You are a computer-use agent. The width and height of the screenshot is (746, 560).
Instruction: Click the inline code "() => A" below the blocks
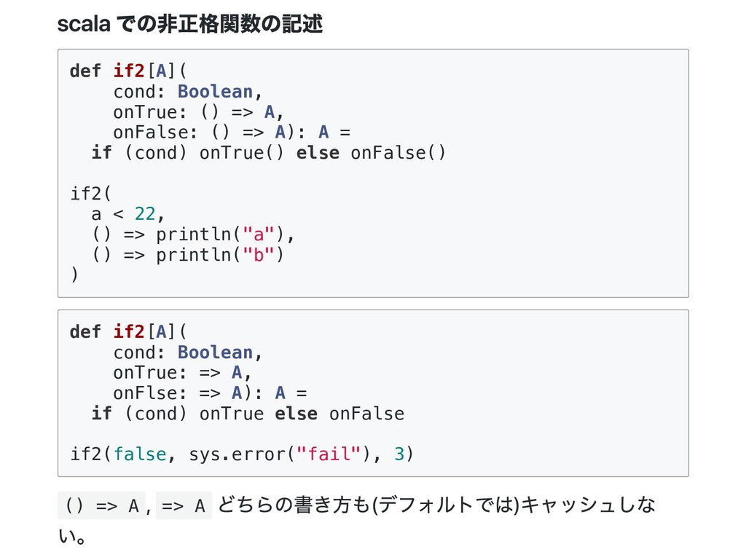coord(101,505)
